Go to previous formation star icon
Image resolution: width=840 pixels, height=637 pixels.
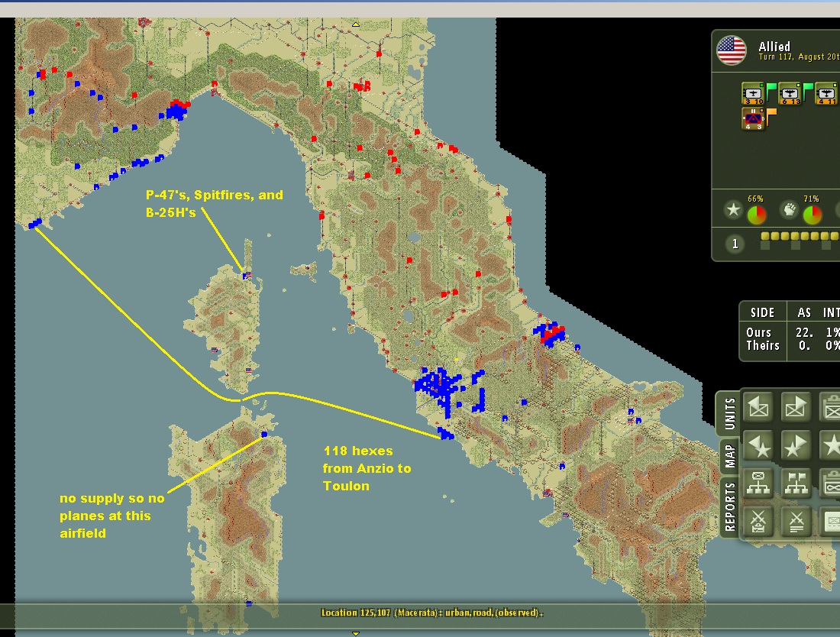point(758,446)
